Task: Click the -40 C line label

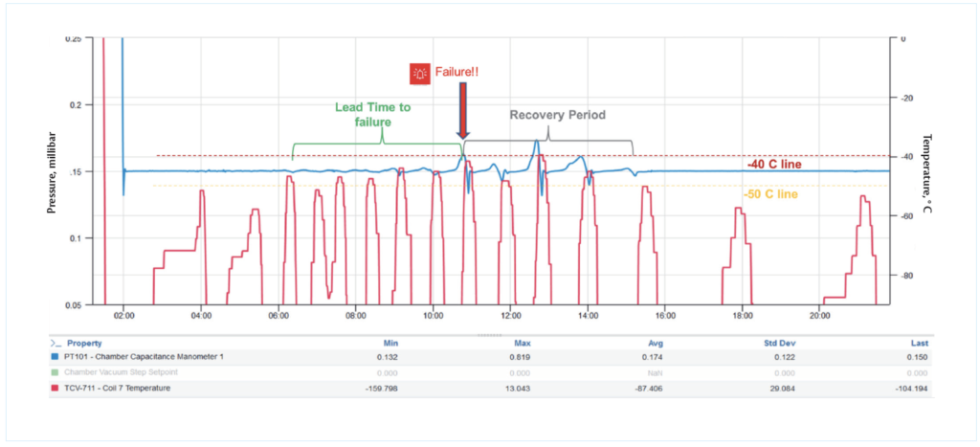Action: [774, 165]
